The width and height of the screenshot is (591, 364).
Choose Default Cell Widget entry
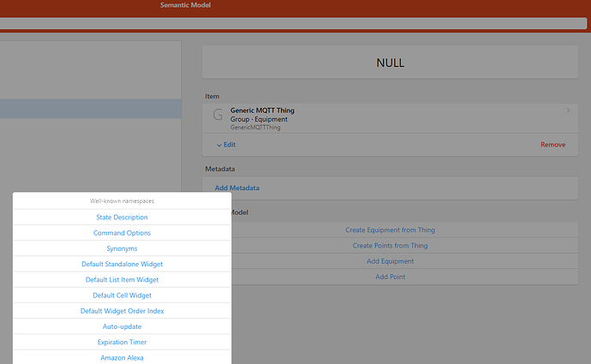[122, 295]
